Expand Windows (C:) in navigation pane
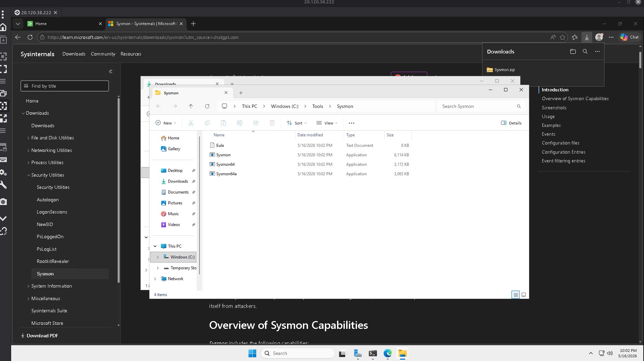This screenshot has width=644, height=361. (158, 257)
